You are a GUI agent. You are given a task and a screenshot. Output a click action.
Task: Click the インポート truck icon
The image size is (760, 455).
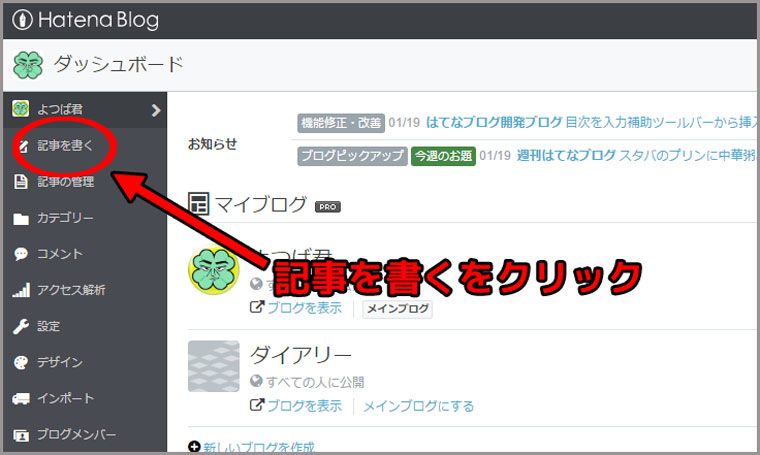tap(21, 399)
